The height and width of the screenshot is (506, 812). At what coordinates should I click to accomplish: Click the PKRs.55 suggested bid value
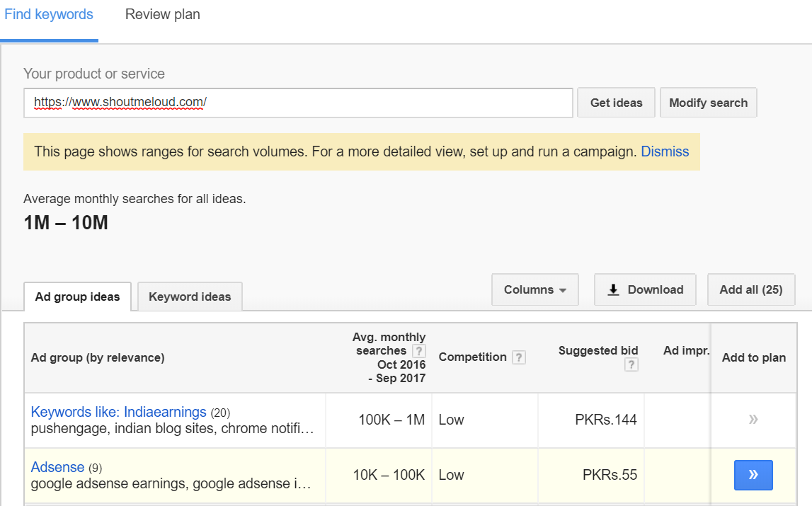(x=610, y=475)
